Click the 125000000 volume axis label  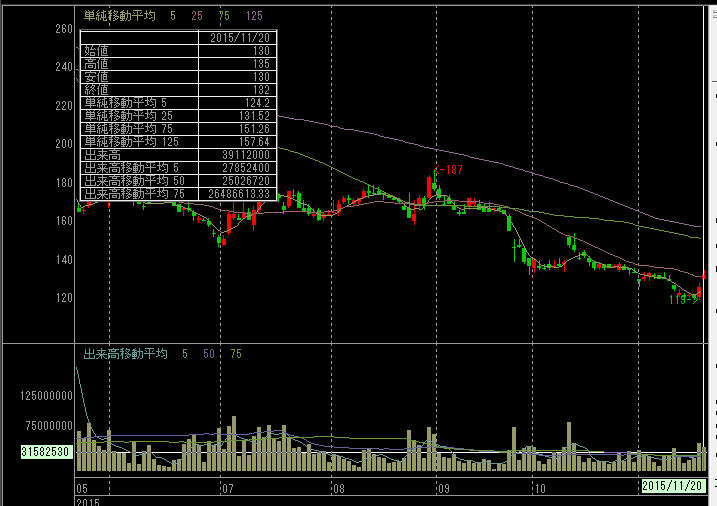pos(46,396)
